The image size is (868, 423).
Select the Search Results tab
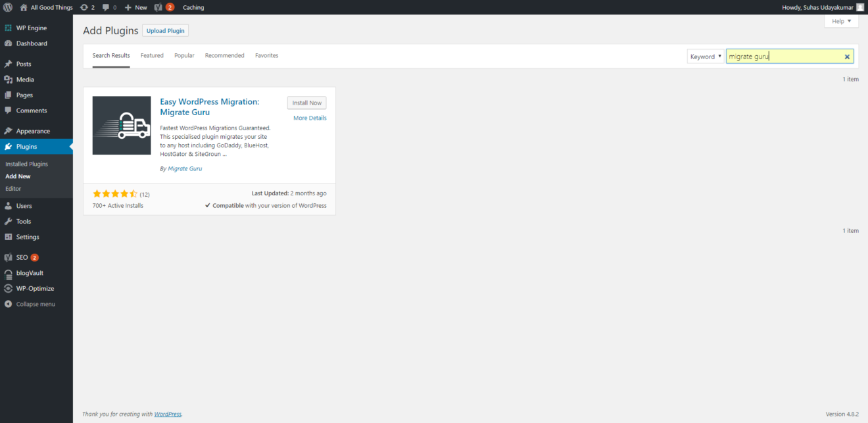tap(111, 56)
